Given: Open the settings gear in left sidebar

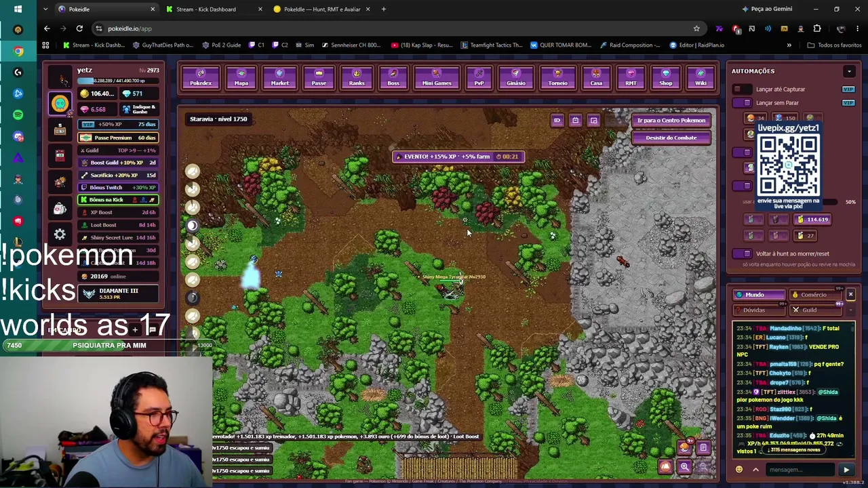Looking at the screenshot, I should click(x=60, y=235).
